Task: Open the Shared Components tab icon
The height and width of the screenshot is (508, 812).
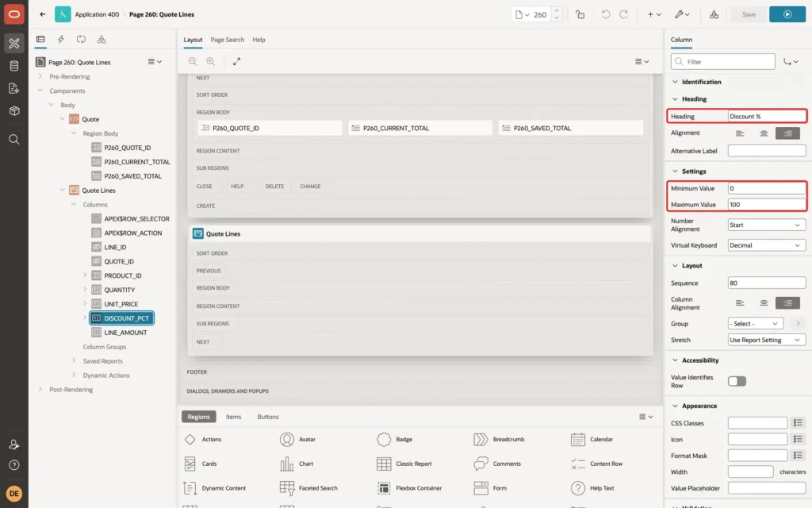Action: 101,40
